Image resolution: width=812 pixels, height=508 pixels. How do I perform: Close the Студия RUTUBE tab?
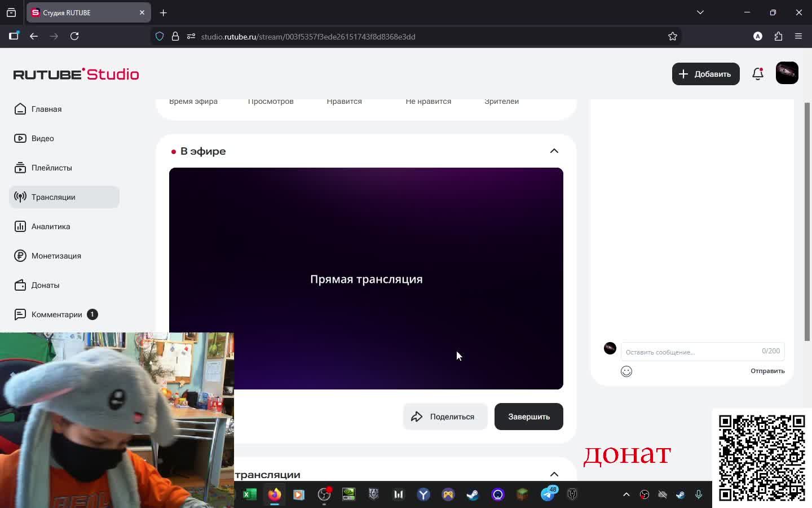[142, 12]
